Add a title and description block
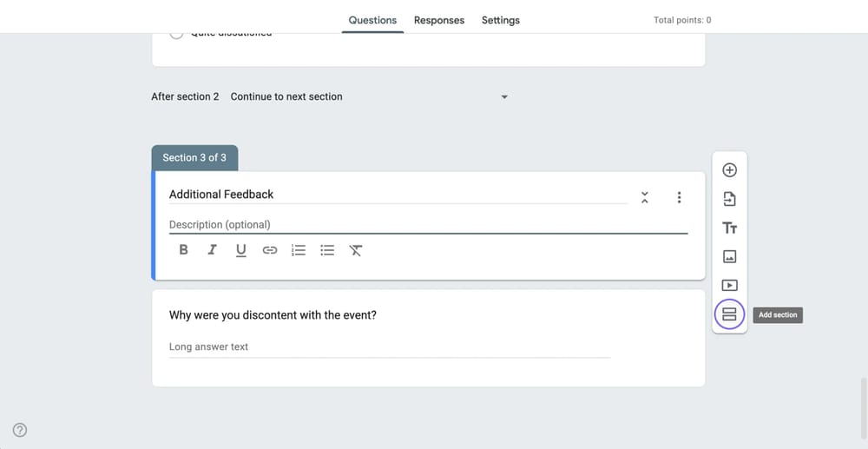This screenshot has height=449, width=868. point(729,228)
